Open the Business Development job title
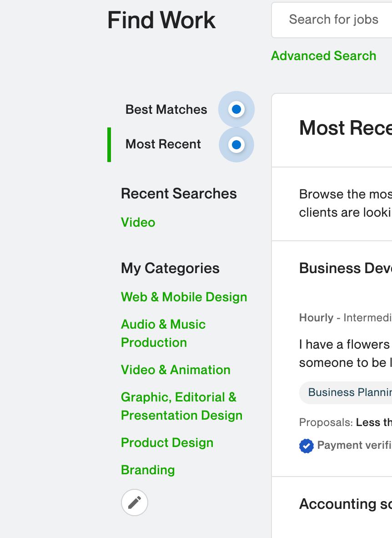Screen dimensions: 392x538 (x=345, y=269)
